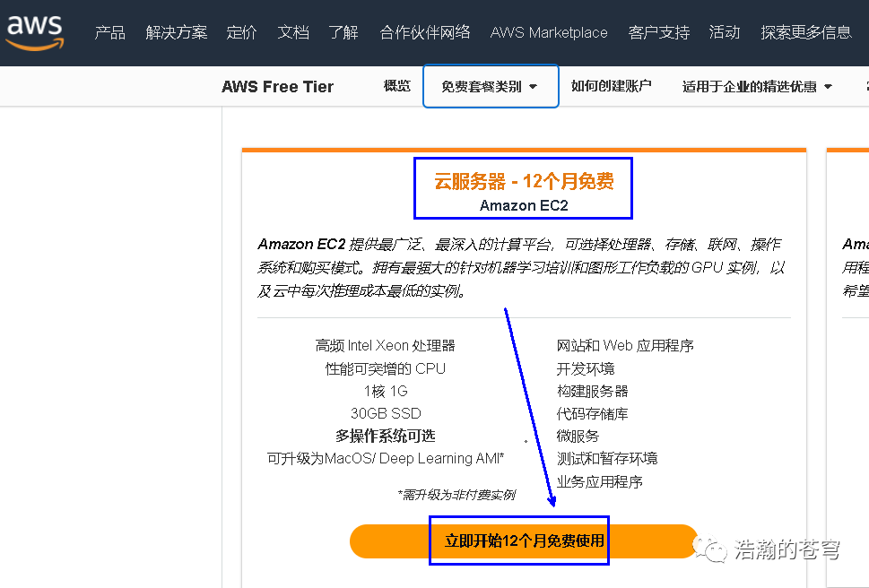Select the text 性能可突增的 CPU

385,368
